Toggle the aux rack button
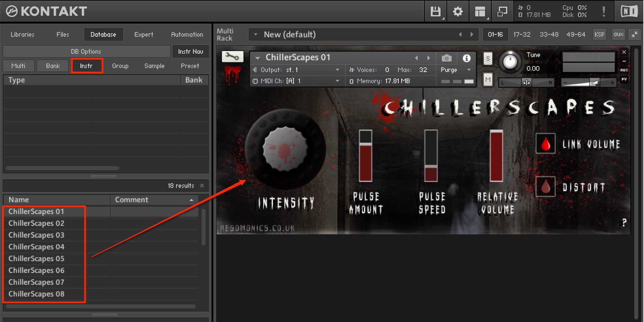The height and width of the screenshot is (322, 644). [x=618, y=34]
